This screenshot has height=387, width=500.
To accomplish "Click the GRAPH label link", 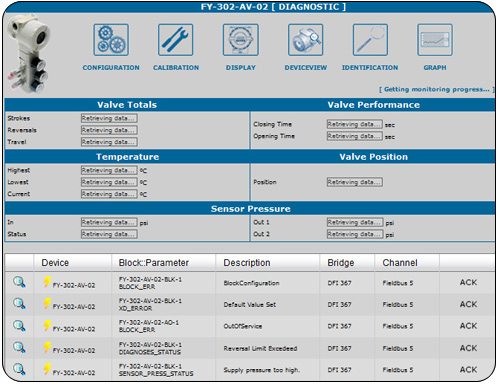I will (x=435, y=68).
